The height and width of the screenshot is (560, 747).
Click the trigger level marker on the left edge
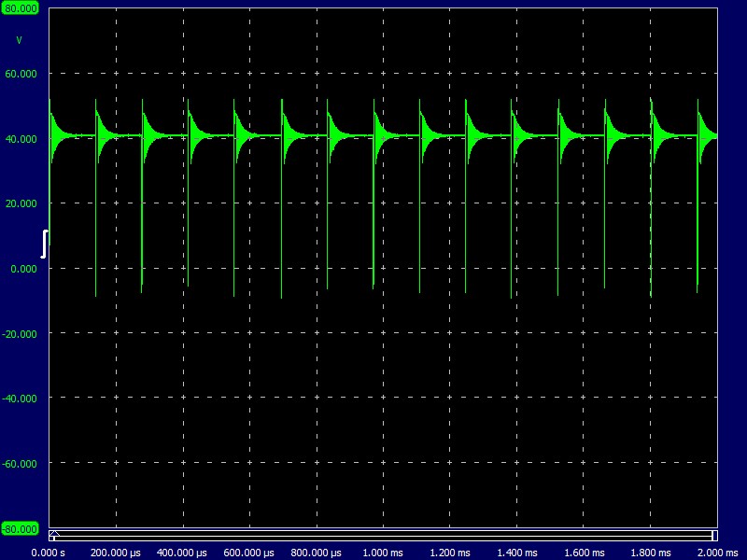(x=44, y=244)
